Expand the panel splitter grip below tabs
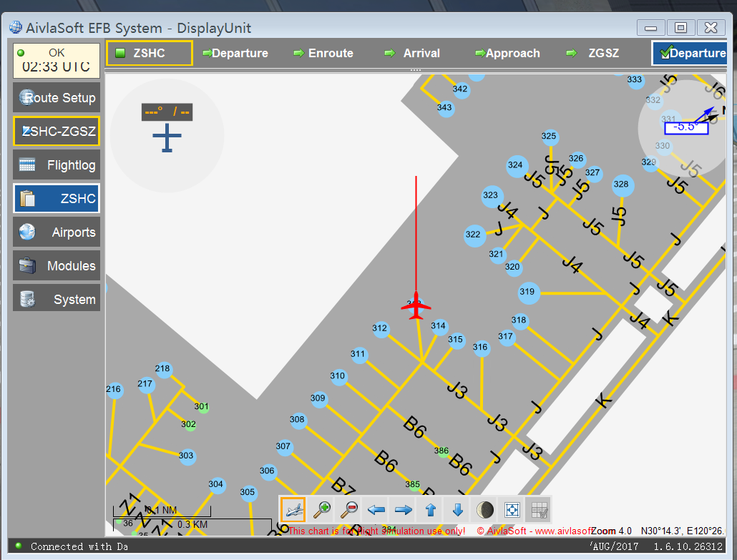The width and height of the screenshot is (737, 560). point(415,70)
